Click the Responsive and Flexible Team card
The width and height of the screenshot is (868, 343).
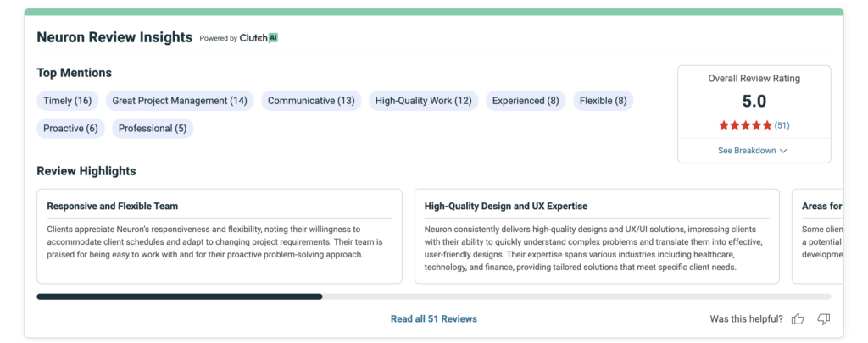click(x=220, y=236)
